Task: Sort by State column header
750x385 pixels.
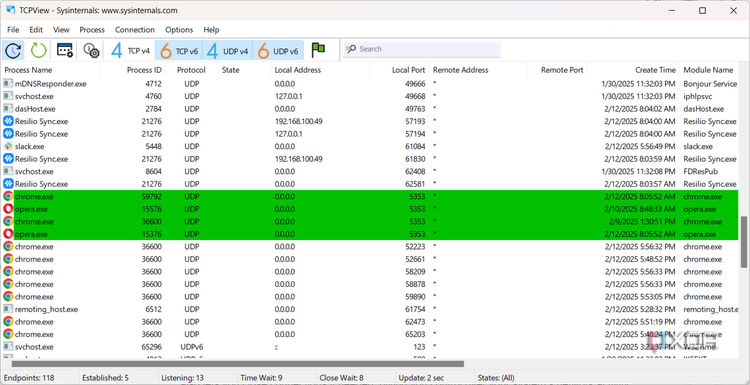Action: point(231,70)
